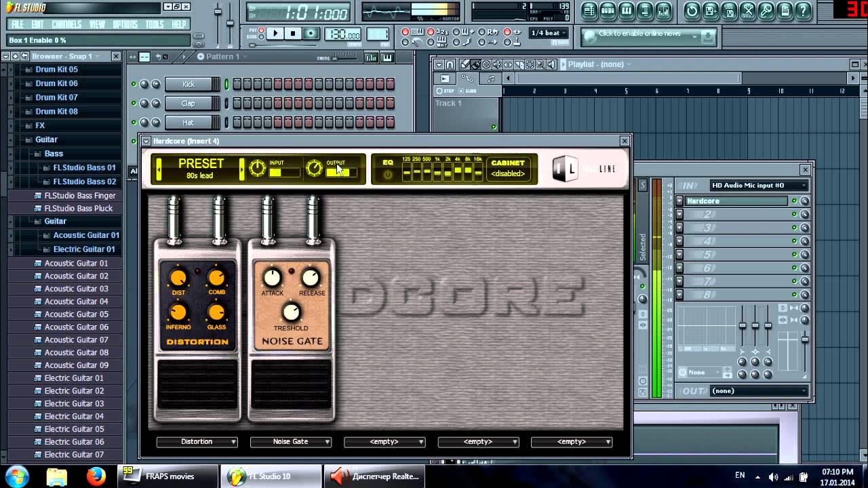The image size is (868, 488).
Task: Click the undo history icon
Action: coord(692,10)
